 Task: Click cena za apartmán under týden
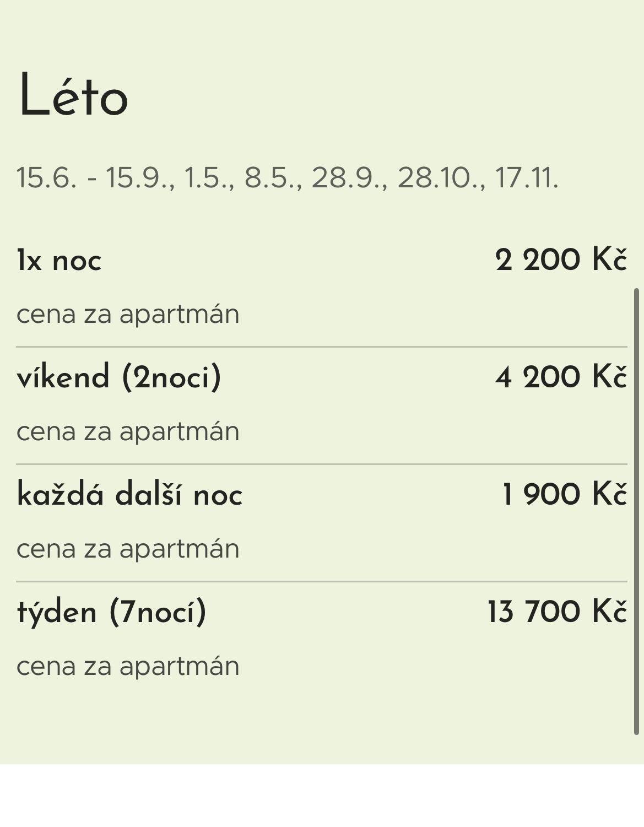pyautogui.click(x=128, y=666)
